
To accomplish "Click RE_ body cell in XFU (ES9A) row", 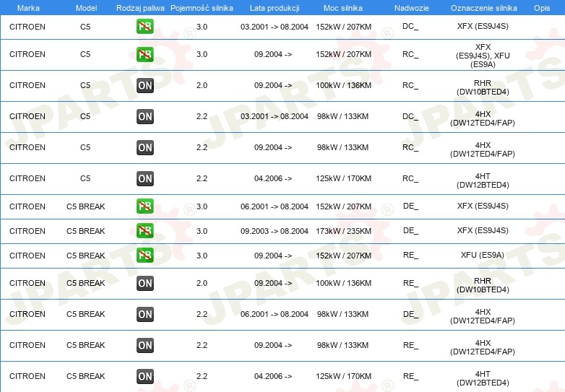I will pos(411,256).
